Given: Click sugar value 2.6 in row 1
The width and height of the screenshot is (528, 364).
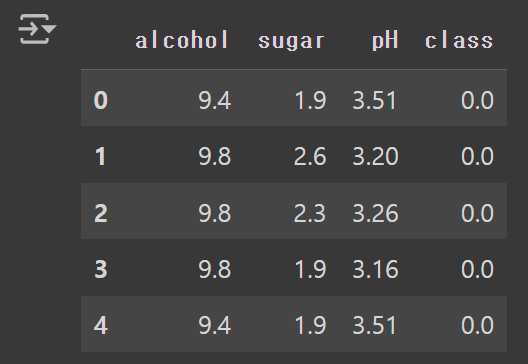Looking at the screenshot, I should [x=310, y=157].
